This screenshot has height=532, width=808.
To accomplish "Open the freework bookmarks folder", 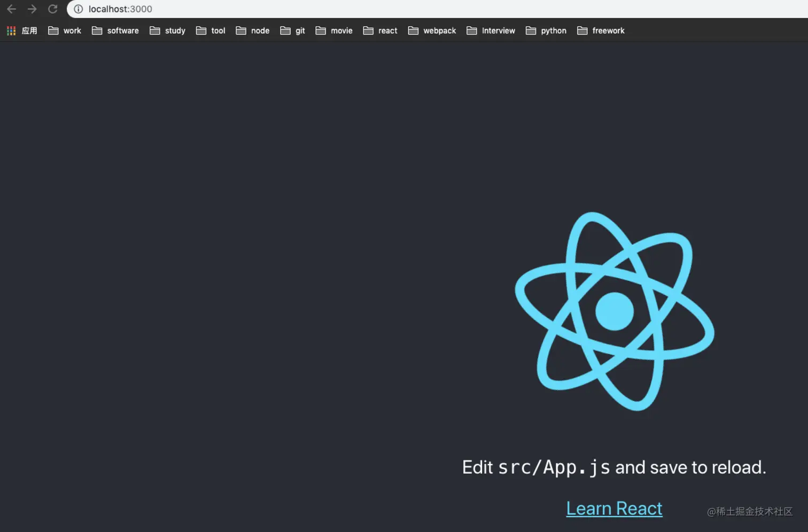I will click(x=601, y=31).
